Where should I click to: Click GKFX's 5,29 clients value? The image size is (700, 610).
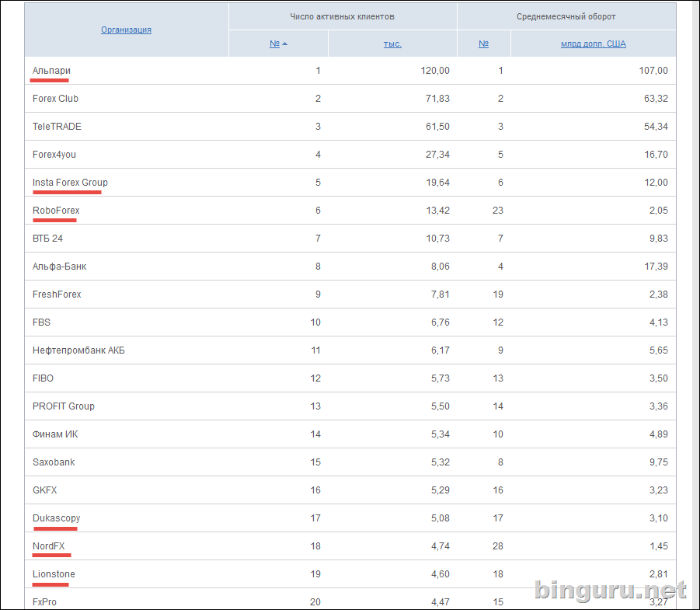pyautogui.click(x=441, y=490)
